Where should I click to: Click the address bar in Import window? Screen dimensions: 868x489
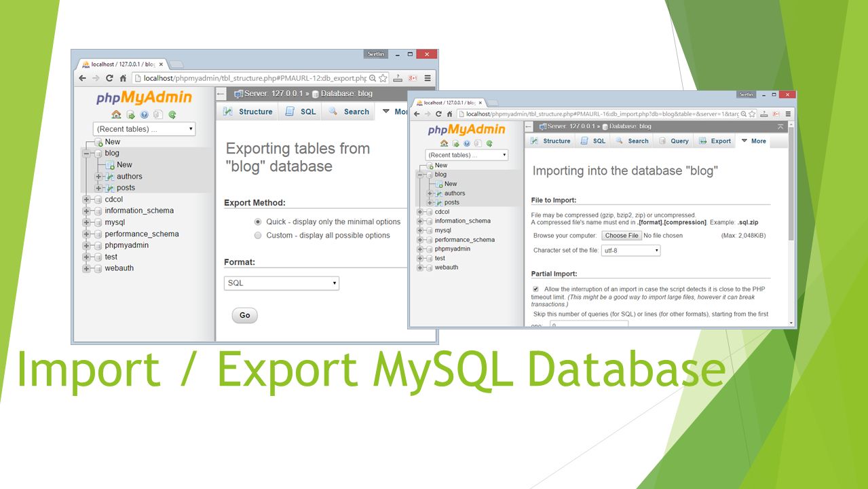[x=607, y=114]
